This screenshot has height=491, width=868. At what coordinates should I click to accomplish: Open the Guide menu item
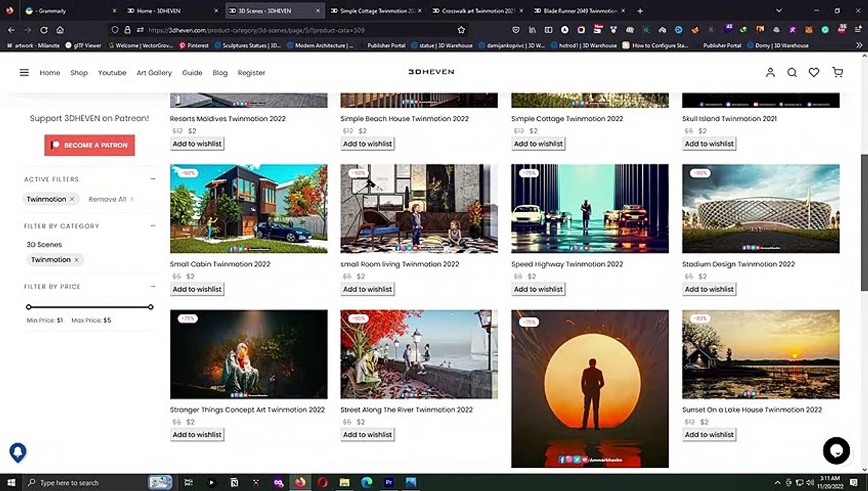click(x=192, y=72)
